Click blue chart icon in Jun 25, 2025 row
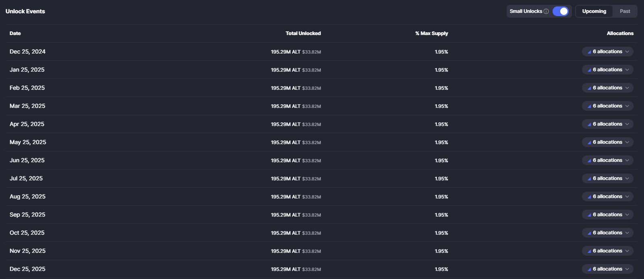644x279 pixels. click(x=589, y=161)
